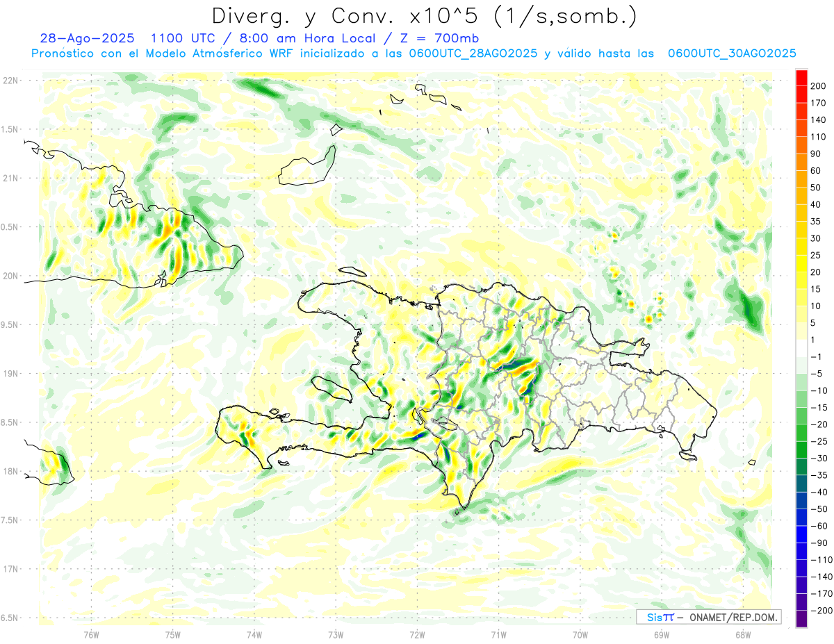Screen dimensions: 834x644
Task: Click the '170' value on the color scale
Action: point(819,103)
